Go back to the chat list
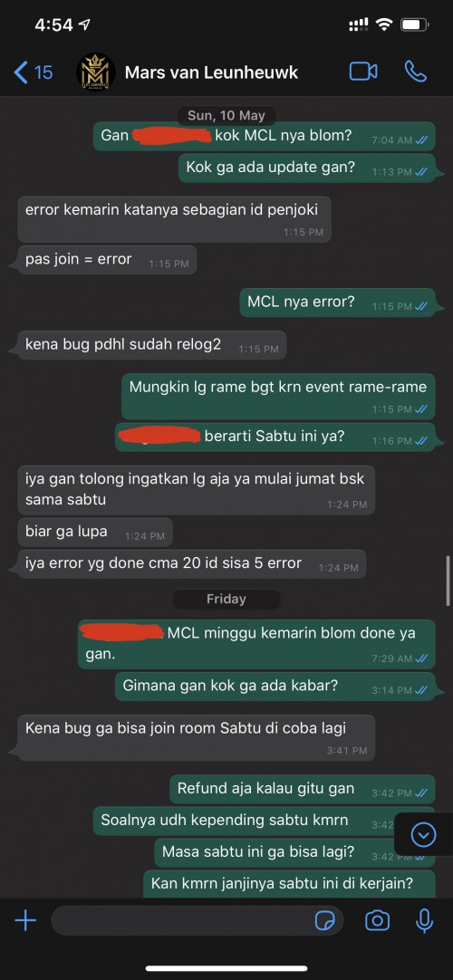 coord(33,72)
